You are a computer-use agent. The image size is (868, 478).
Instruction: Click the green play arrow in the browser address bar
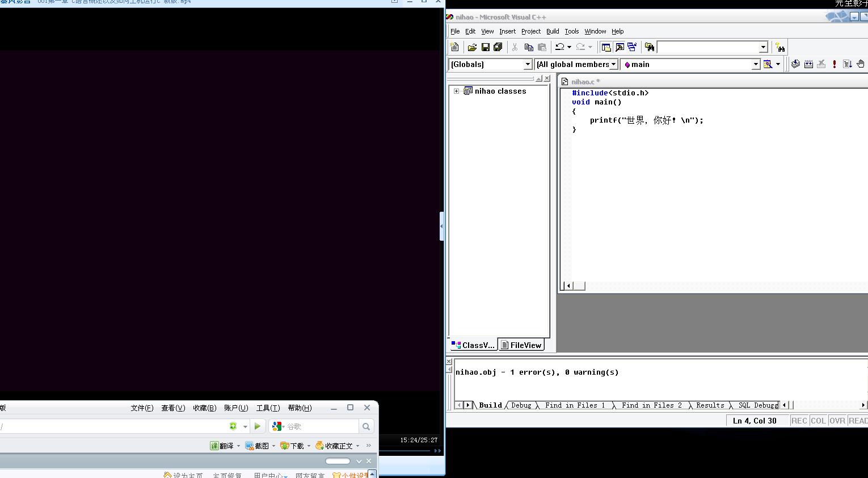pos(258,426)
